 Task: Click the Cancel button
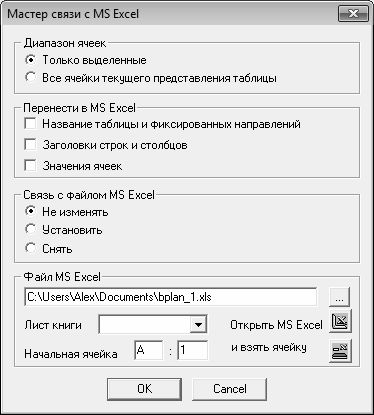(x=230, y=389)
